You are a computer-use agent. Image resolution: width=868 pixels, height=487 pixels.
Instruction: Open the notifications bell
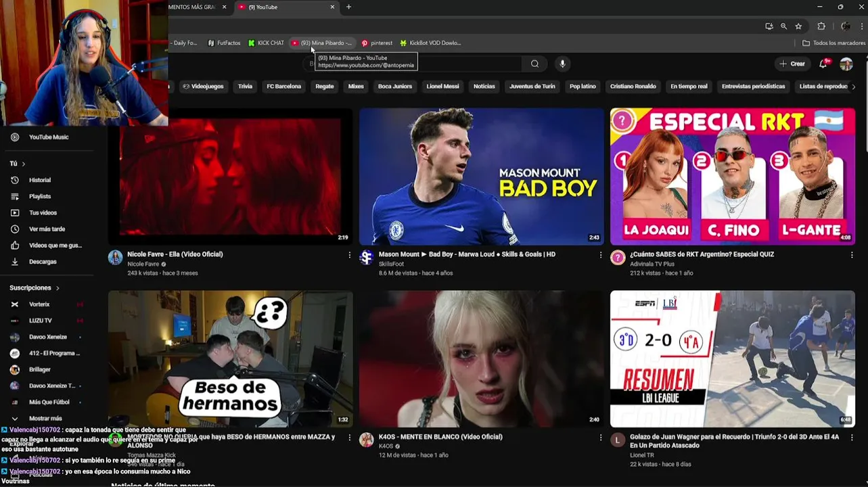[x=823, y=64]
